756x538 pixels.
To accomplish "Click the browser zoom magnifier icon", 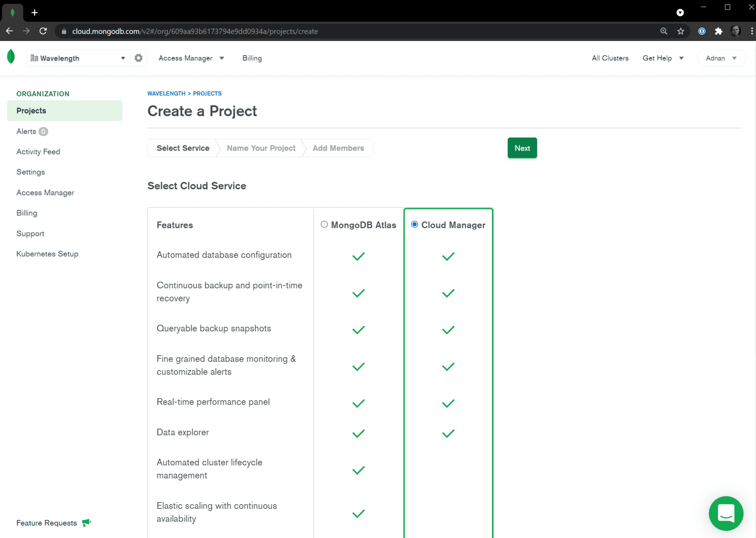I will click(x=664, y=31).
